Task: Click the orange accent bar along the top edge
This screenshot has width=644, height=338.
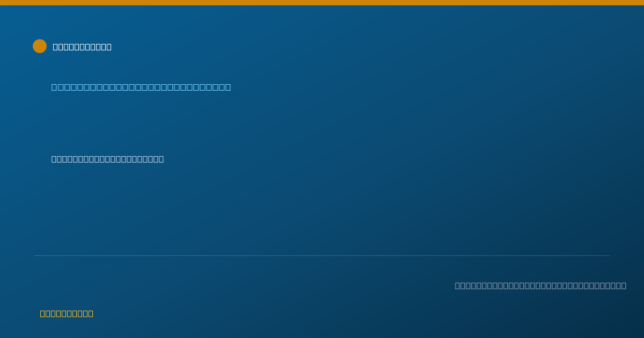Action: coord(322,3)
